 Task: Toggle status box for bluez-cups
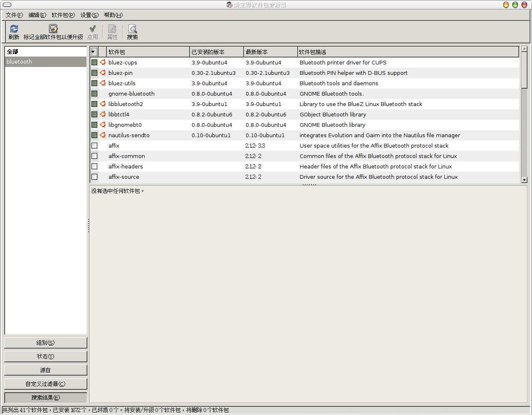point(94,62)
